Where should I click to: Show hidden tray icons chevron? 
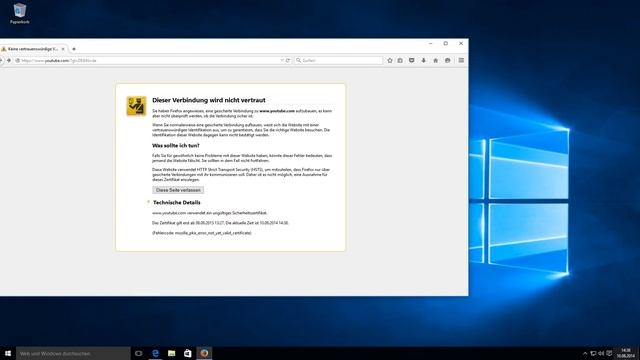pos(585,353)
